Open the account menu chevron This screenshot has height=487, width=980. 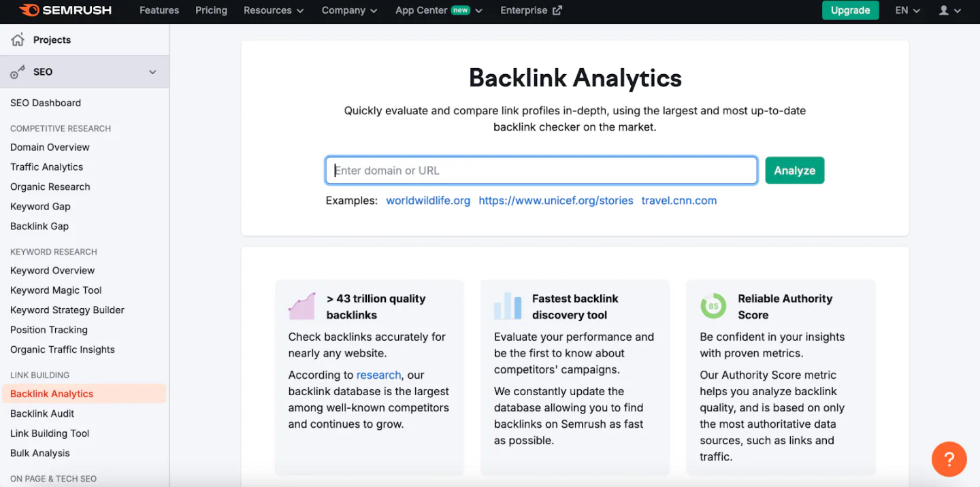click(x=958, y=11)
